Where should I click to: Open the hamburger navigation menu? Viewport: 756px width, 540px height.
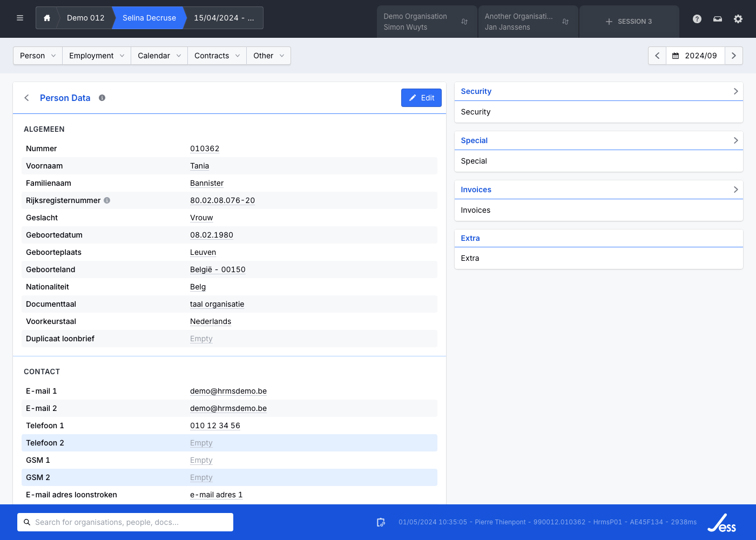click(x=20, y=18)
